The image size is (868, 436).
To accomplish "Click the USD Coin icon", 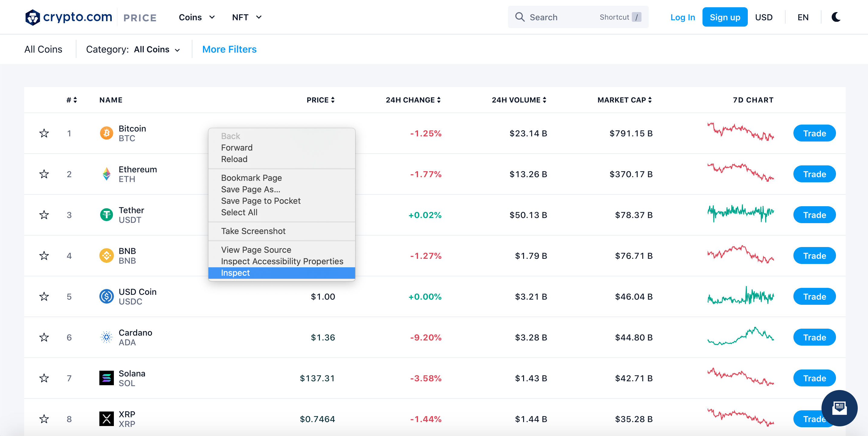I will 107,296.
